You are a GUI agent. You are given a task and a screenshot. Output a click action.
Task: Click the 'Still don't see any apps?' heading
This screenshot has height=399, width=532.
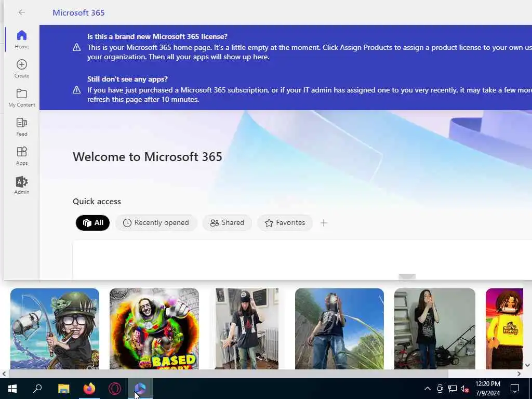point(127,79)
